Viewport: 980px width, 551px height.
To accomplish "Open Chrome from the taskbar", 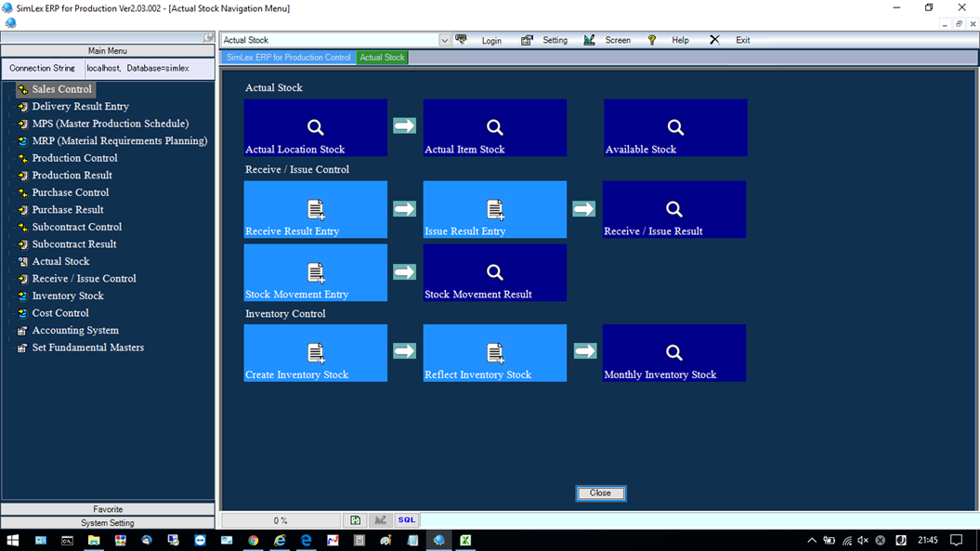I will [x=253, y=541].
